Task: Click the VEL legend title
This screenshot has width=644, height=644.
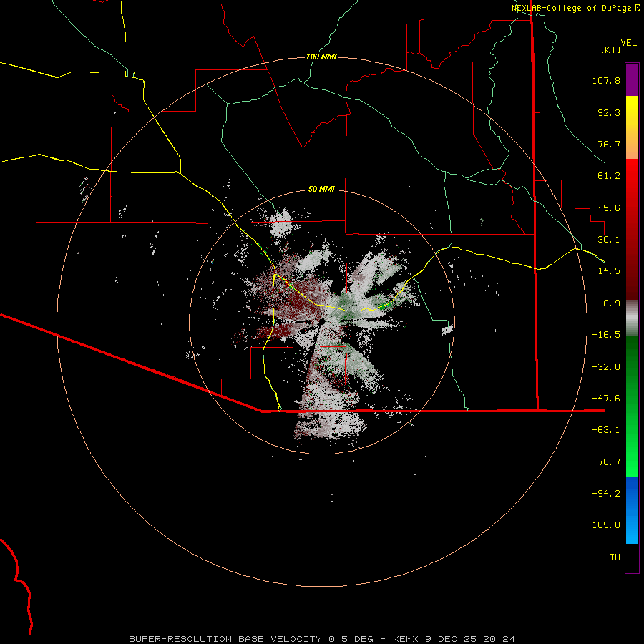Action: [x=628, y=43]
